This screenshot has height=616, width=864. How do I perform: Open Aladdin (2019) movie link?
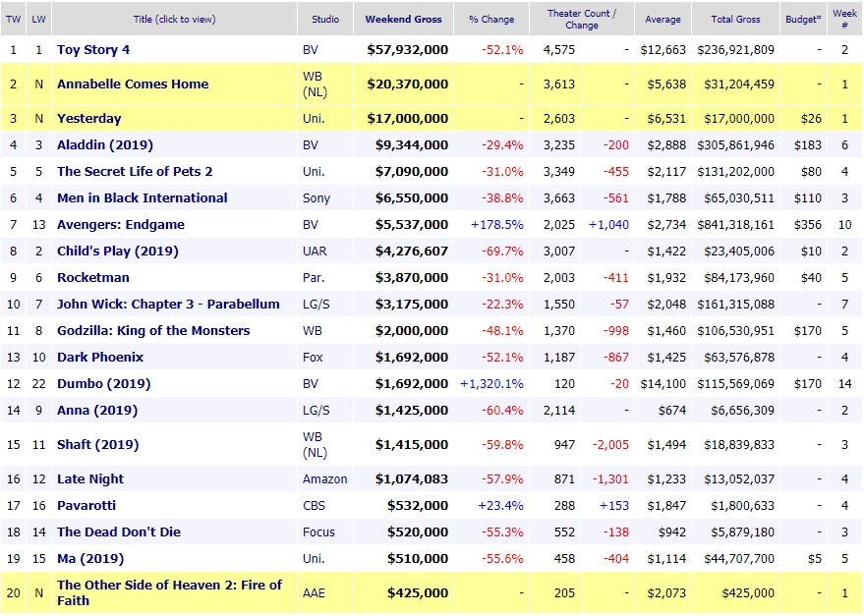[x=105, y=144]
